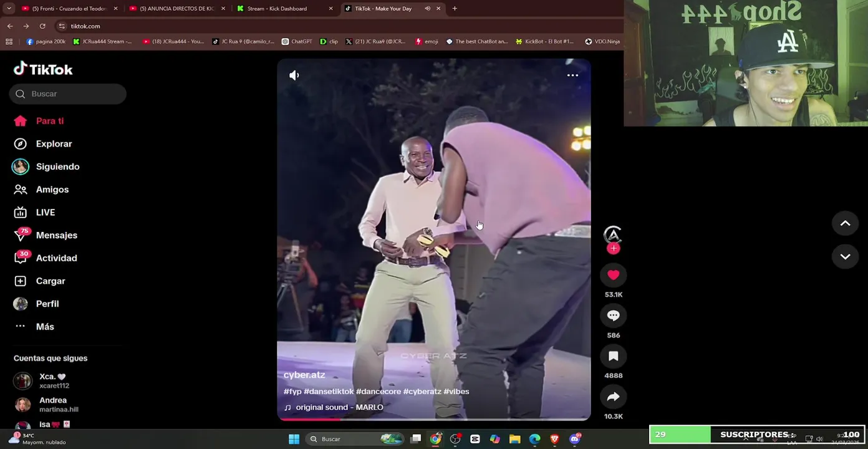Switch to the Stream - Kick Dashboard tab
Screen dimensions: 868x449
tap(284, 9)
